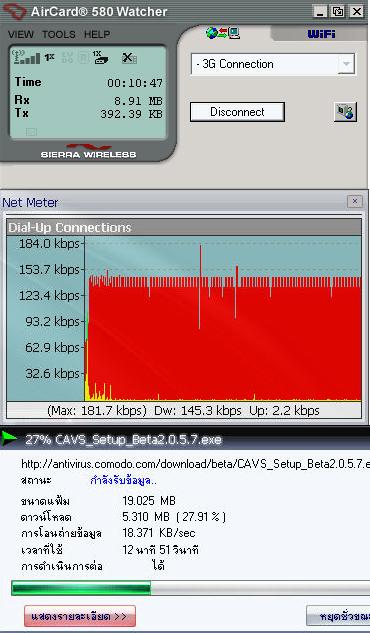Switch to the WiFi tab
This screenshot has width=370, height=633.
(x=321, y=34)
